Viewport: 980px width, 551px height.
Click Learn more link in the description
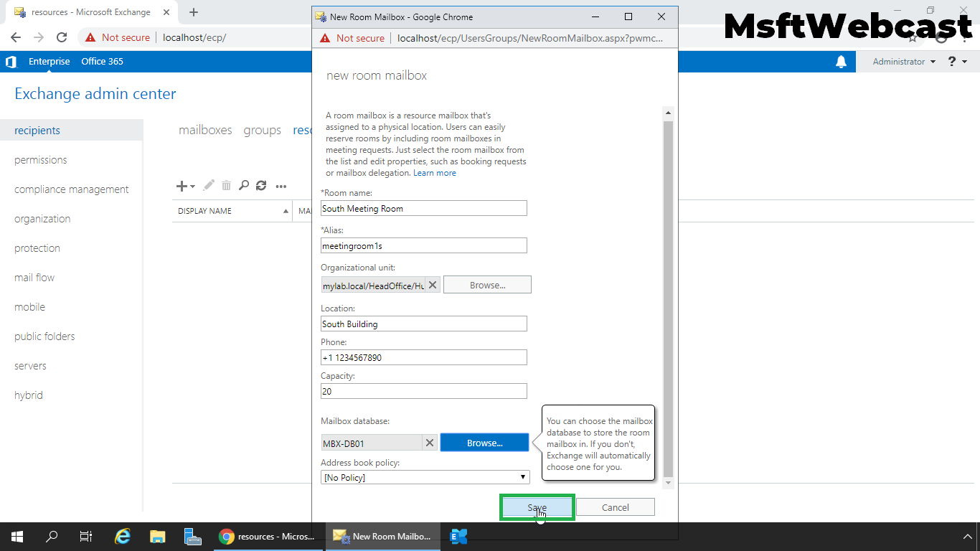tap(435, 172)
